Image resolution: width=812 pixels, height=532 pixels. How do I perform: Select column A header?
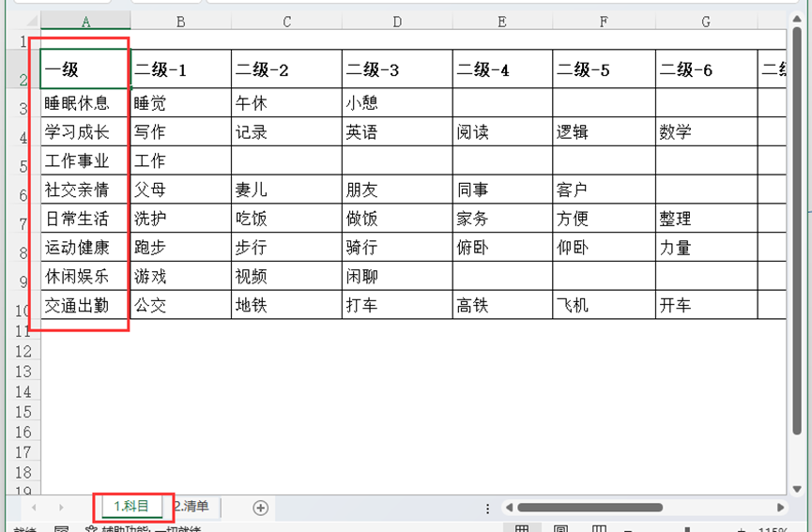tap(85, 22)
